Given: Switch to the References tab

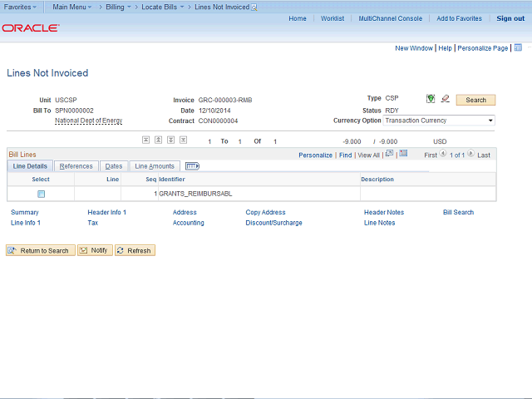Looking at the screenshot, I should point(76,166).
